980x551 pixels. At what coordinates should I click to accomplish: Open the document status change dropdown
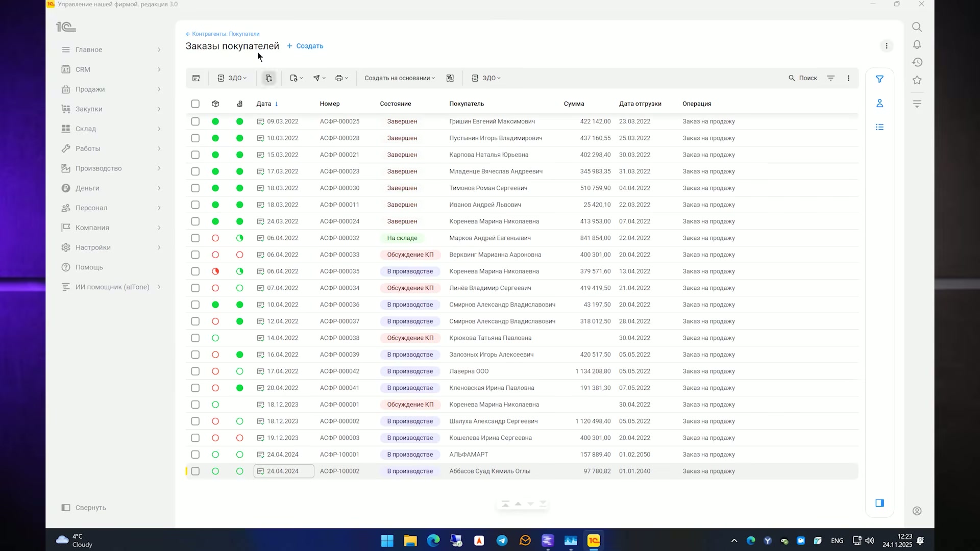tap(297, 78)
